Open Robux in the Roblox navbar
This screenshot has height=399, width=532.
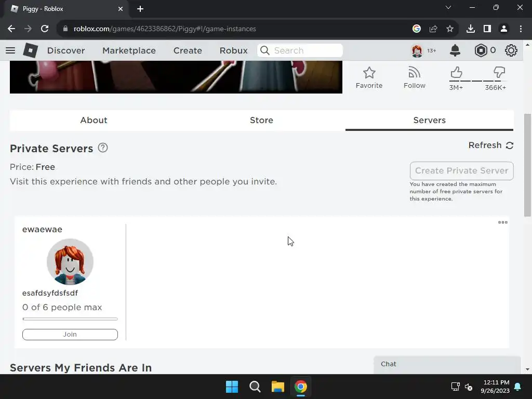click(233, 50)
